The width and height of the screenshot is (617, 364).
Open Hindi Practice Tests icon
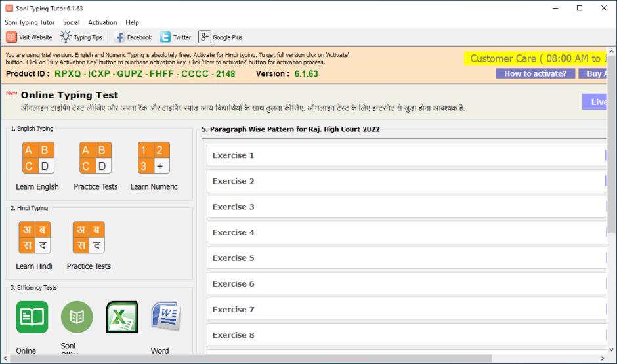coord(89,237)
